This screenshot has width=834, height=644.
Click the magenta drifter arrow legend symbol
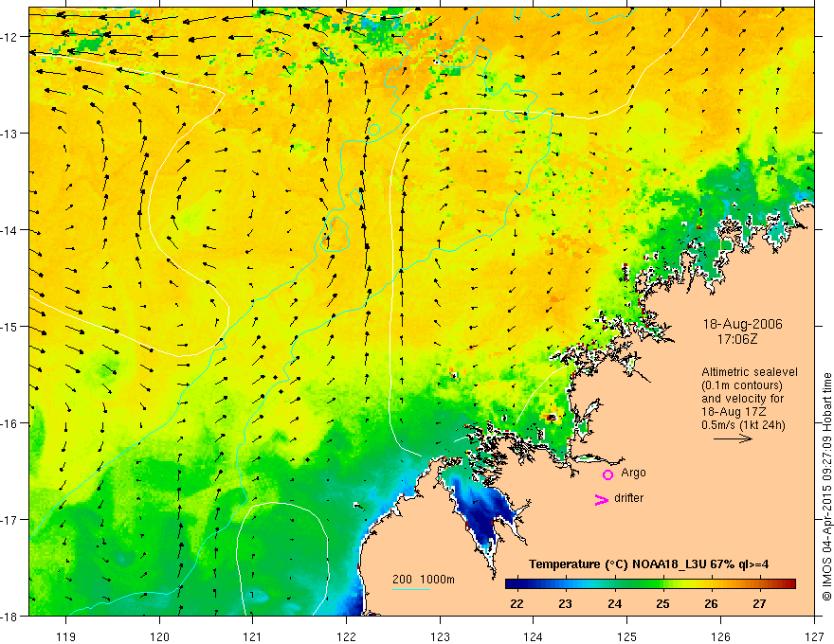point(601,499)
